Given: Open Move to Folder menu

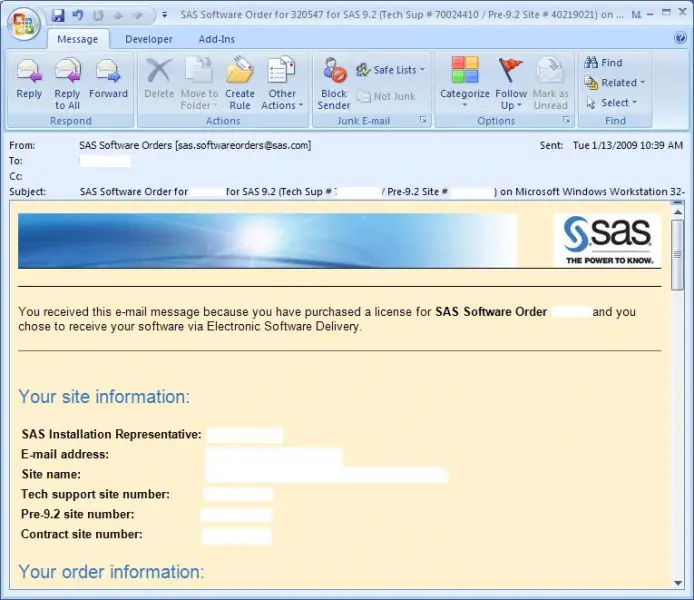Looking at the screenshot, I should pos(199,84).
